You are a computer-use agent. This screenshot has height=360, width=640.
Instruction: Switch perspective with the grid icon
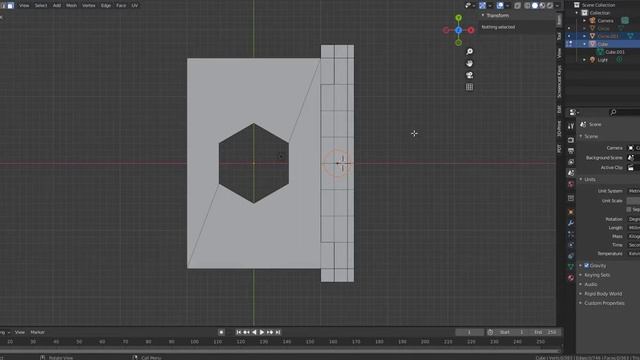click(469, 87)
